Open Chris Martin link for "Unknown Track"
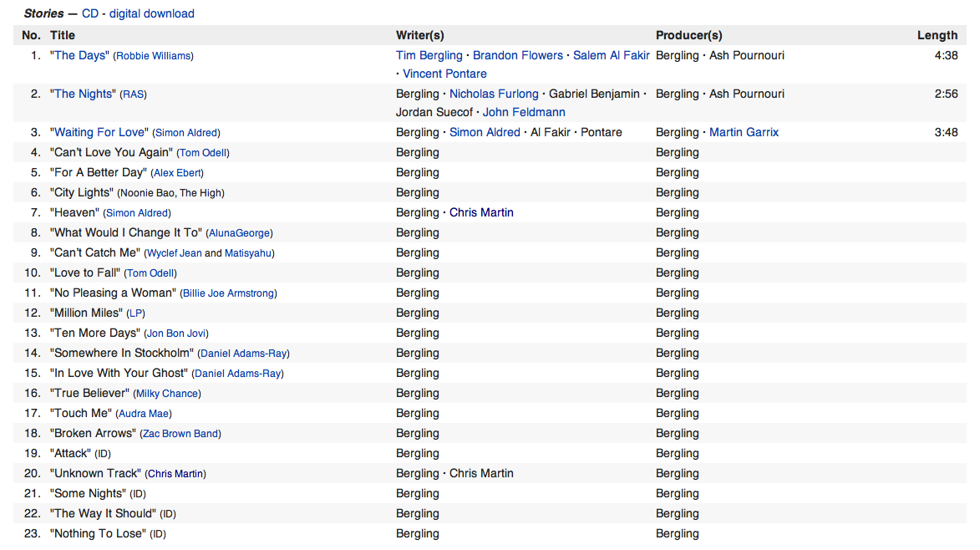This screenshot has height=550, width=980. point(175,474)
